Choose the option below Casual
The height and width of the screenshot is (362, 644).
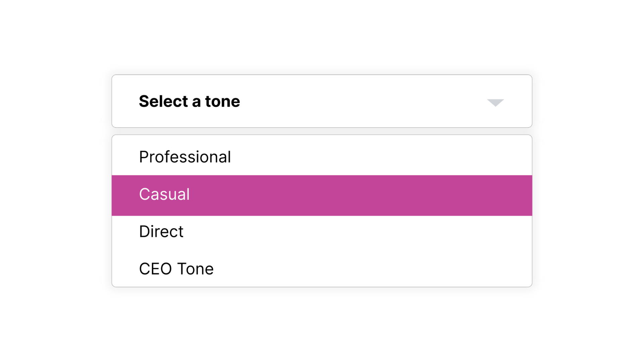[161, 232]
